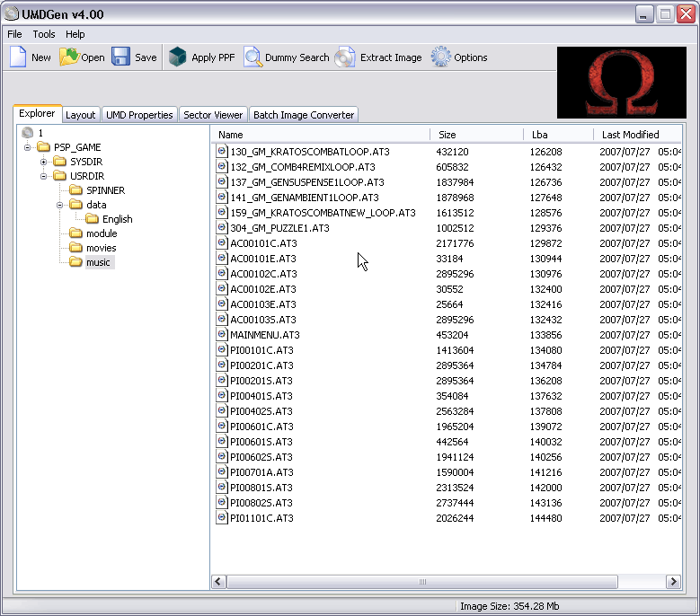
Task: Select file PI00601C.AT3
Action: tap(262, 426)
